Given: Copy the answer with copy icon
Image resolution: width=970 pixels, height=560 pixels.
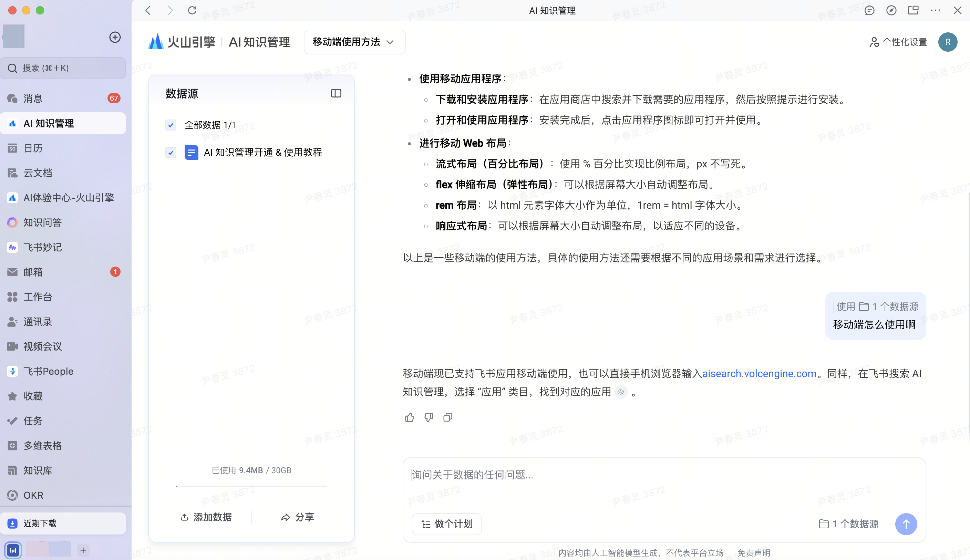Looking at the screenshot, I should [448, 417].
